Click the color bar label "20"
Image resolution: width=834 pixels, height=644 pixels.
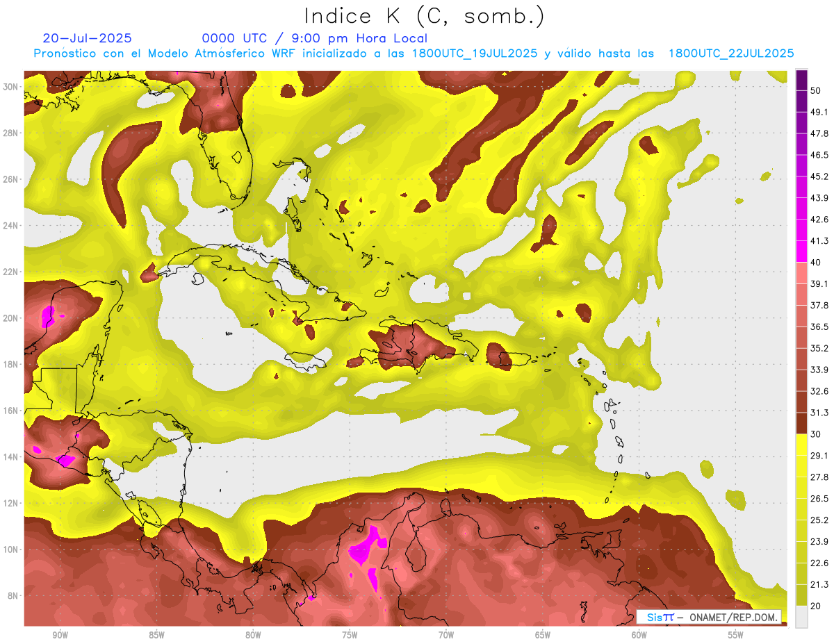(817, 606)
